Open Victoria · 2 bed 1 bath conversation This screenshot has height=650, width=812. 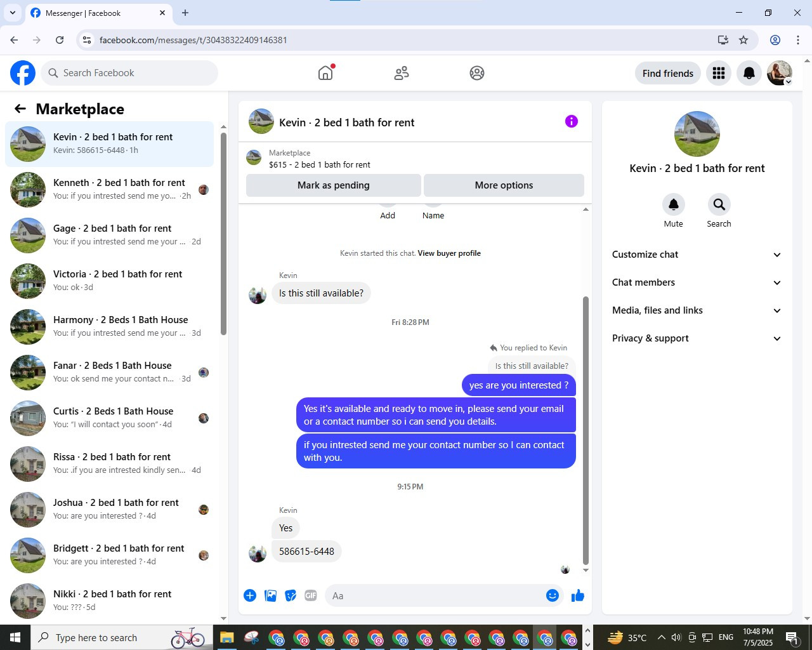pyautogui.click(x=109, y=281)
